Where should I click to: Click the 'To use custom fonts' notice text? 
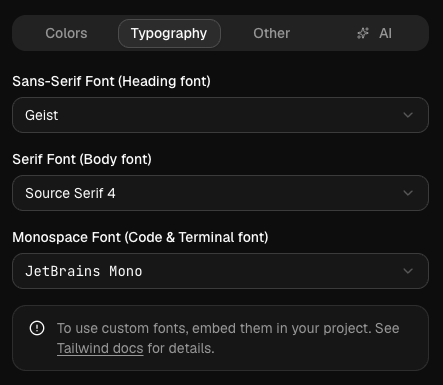[x=228, y=338]
